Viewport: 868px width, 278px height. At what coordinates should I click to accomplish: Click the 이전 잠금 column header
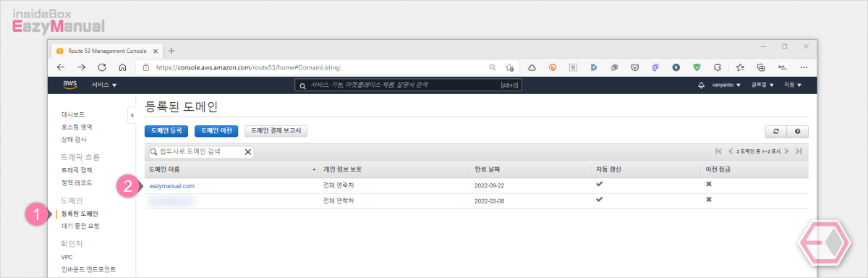point(754,169)
